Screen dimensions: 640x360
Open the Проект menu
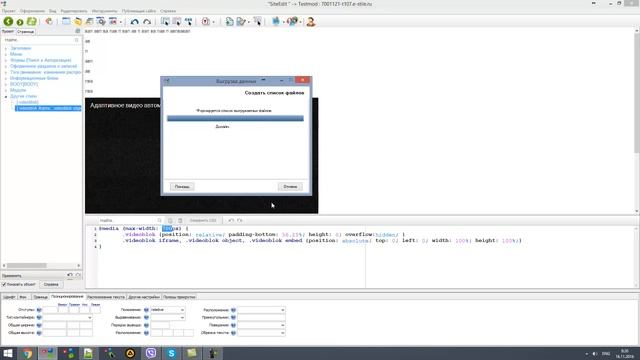(9, 11)
